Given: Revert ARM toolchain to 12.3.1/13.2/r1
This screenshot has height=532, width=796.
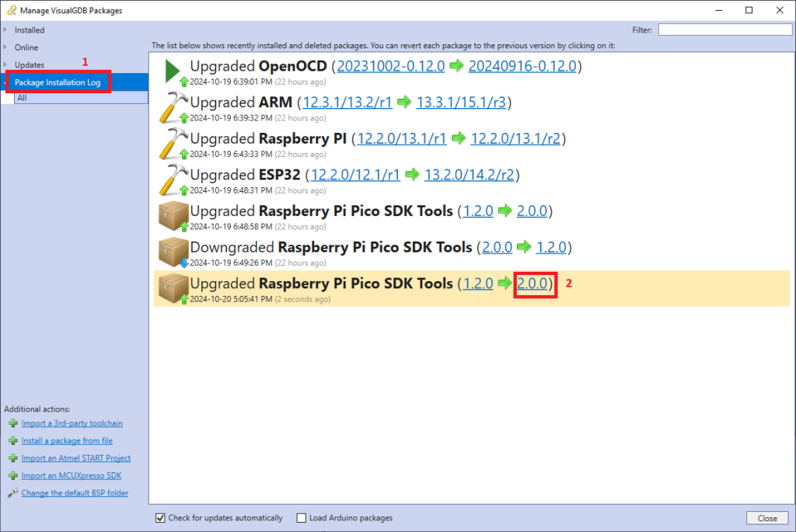Looking at the screenshot, I should pos(347,103).
